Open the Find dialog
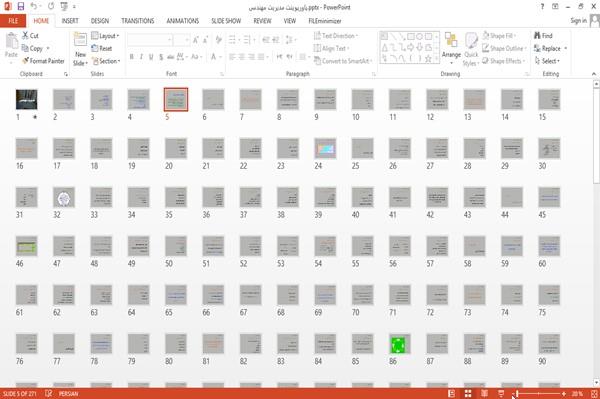 (543, 36)
